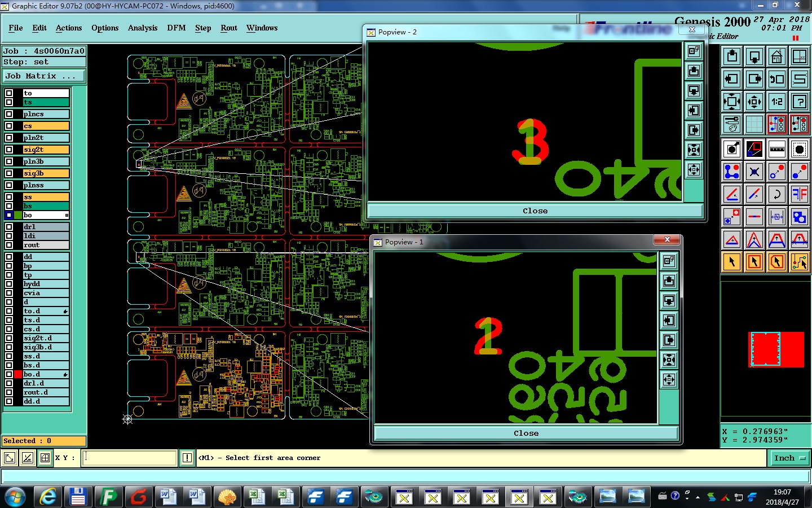This screenshot has width=812, height=508.
Task: Select layer name 'hydd'
Action: 46,284
